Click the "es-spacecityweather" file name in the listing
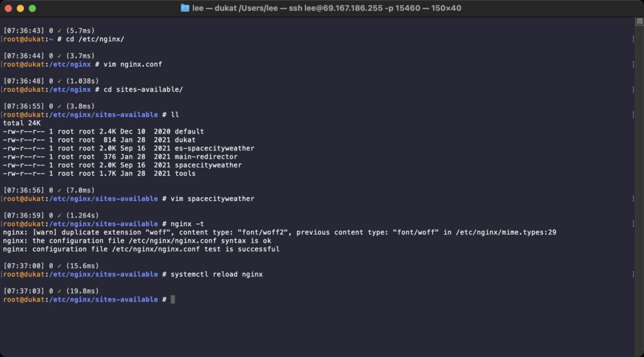Image resolution: width=644 pixels, height=357 pixels. tap(214, 149)
